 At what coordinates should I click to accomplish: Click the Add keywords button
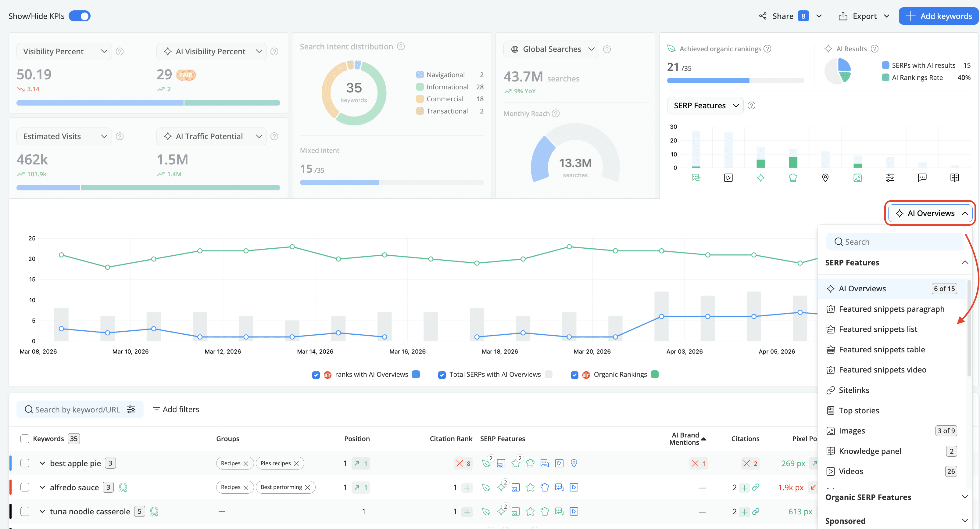[939, 16]
